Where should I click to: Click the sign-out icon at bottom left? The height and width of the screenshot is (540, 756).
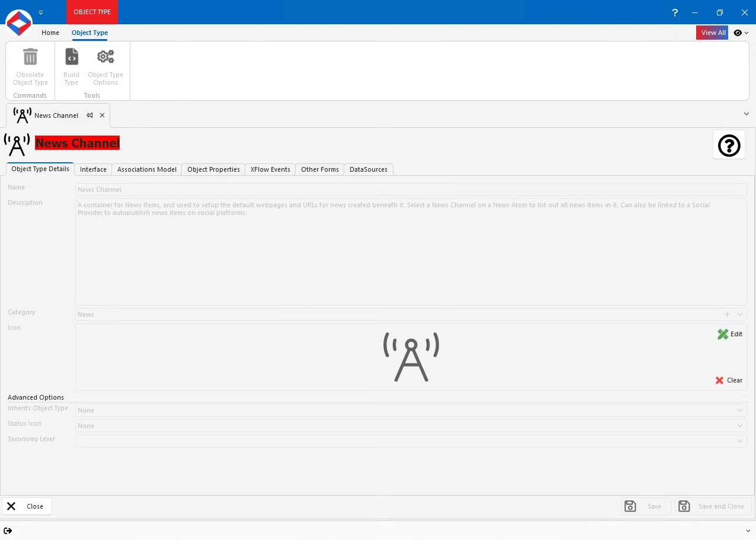(x=8, y=531)
